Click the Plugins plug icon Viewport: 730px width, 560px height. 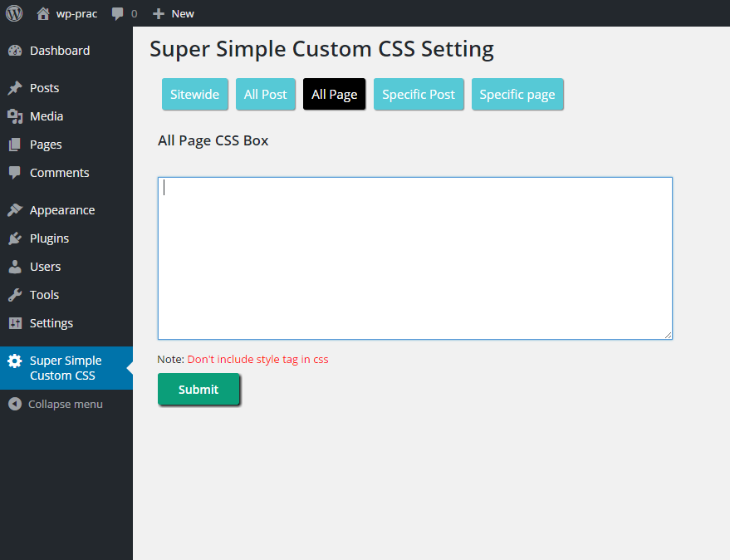click(15, 238)
